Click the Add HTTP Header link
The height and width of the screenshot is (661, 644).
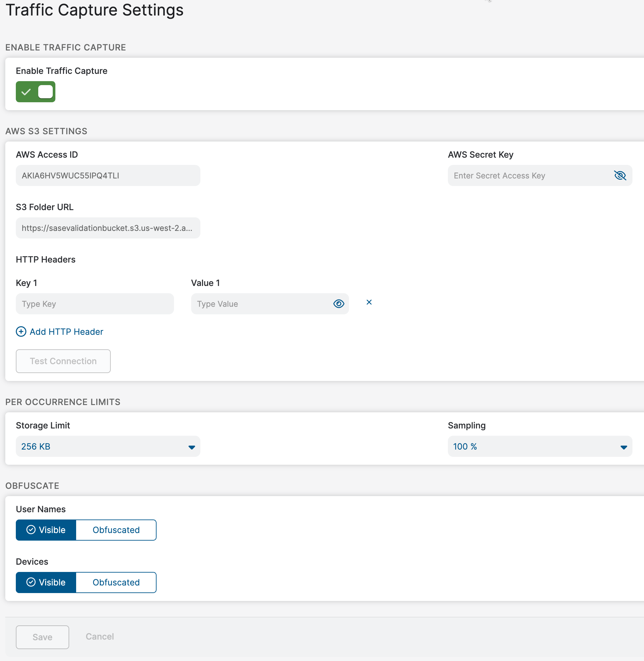coord(66,332)
